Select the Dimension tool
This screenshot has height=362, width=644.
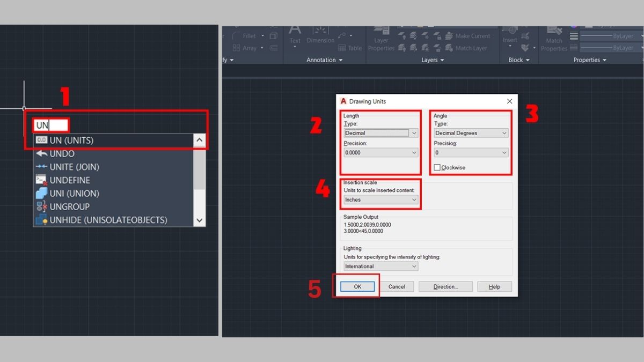(x=320, y=34)
